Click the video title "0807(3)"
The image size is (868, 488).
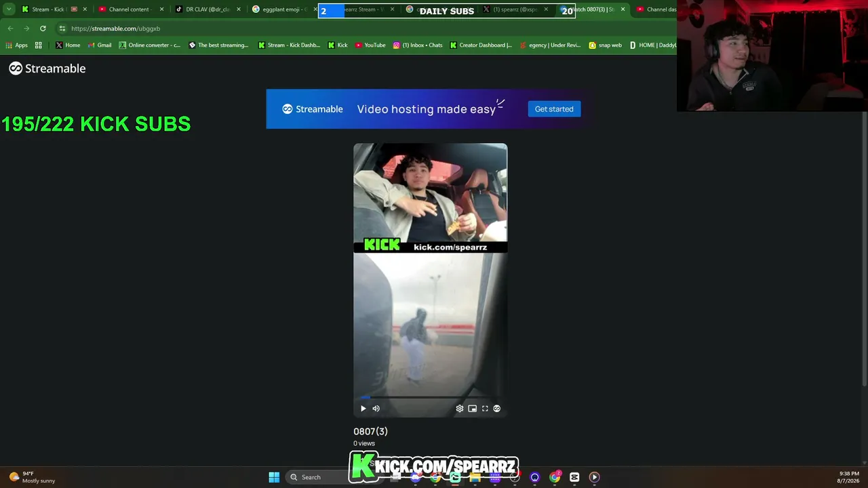click(x=370, y=431)
